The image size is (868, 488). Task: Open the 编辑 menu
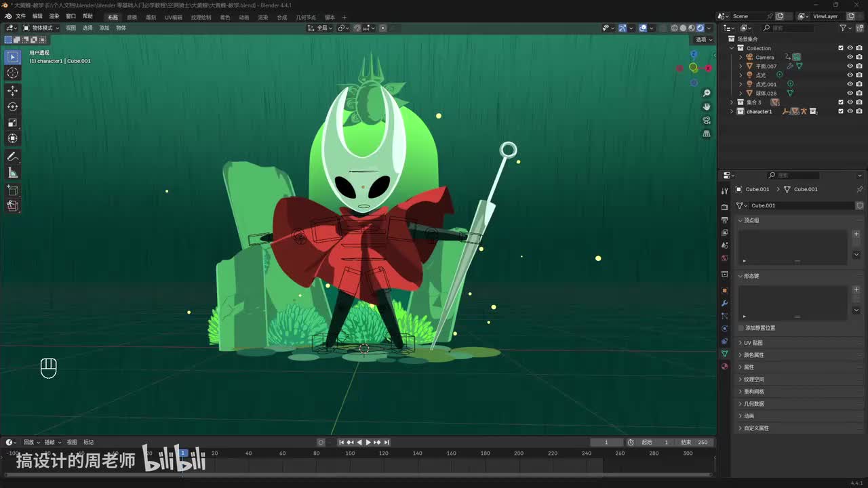click(x=37, y=16)
